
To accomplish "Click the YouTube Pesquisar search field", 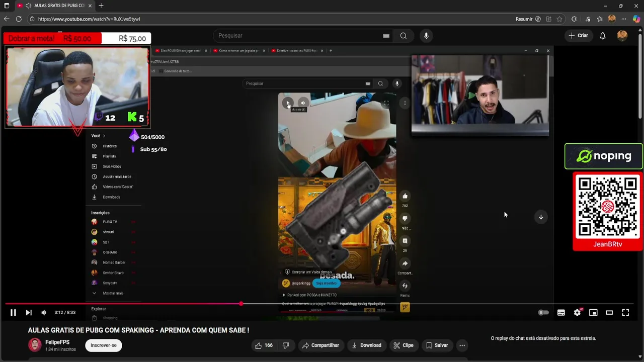I will tap(299, 36).
